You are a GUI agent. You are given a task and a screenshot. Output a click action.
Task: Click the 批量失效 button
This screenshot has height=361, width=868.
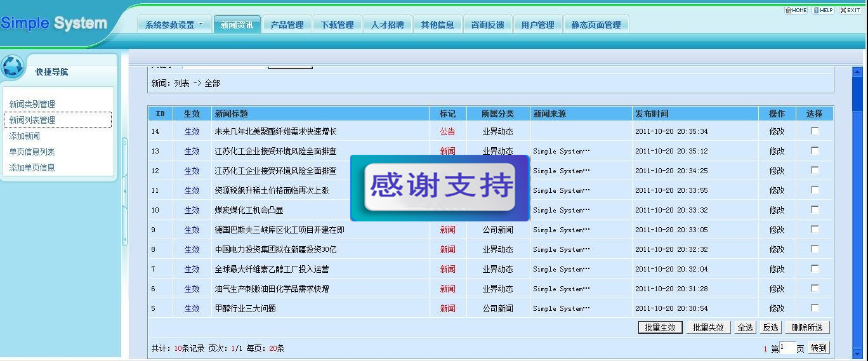pyautogui.click(x=708, y=327)
